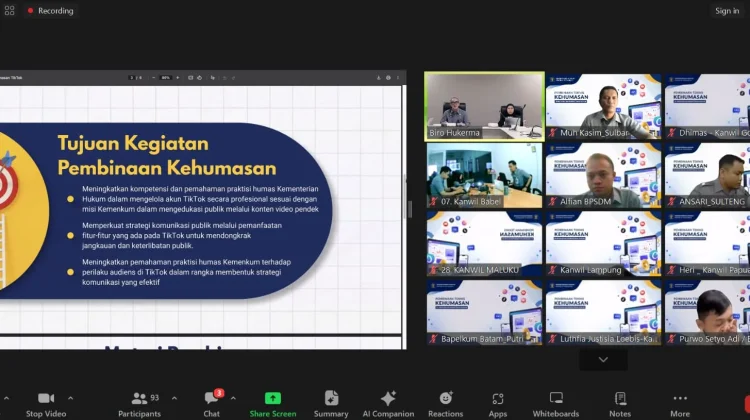Open Whiteboards

click(556, 404)
